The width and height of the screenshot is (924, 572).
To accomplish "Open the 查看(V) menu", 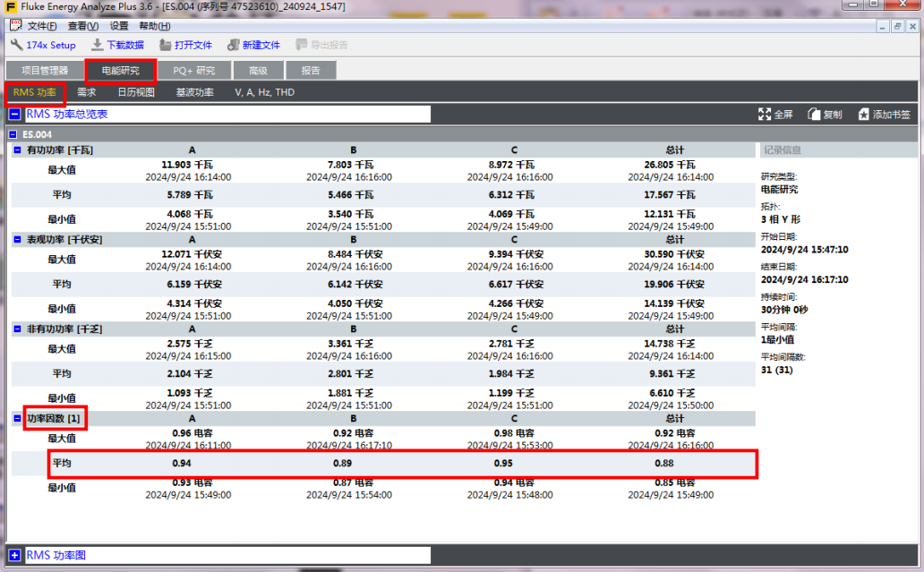I will [82, 26].
